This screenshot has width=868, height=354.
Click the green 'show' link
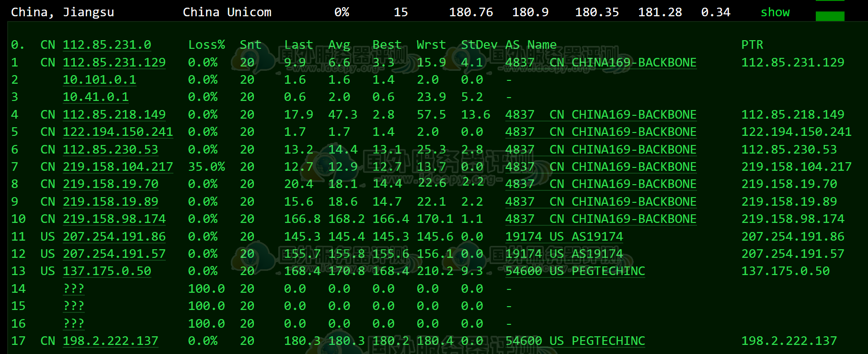tap(775, 12)
